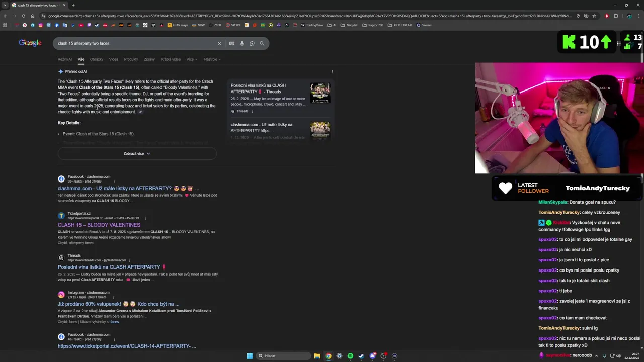Image resolution: width=644 pixels, height=362 pixels.
Task: Open the Servers bookmark
Action: (424, 25)
